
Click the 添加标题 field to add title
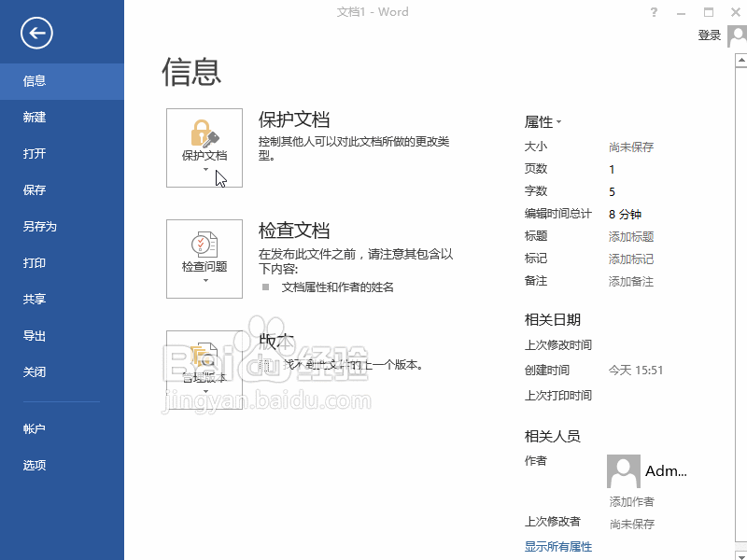pos(631,237)
